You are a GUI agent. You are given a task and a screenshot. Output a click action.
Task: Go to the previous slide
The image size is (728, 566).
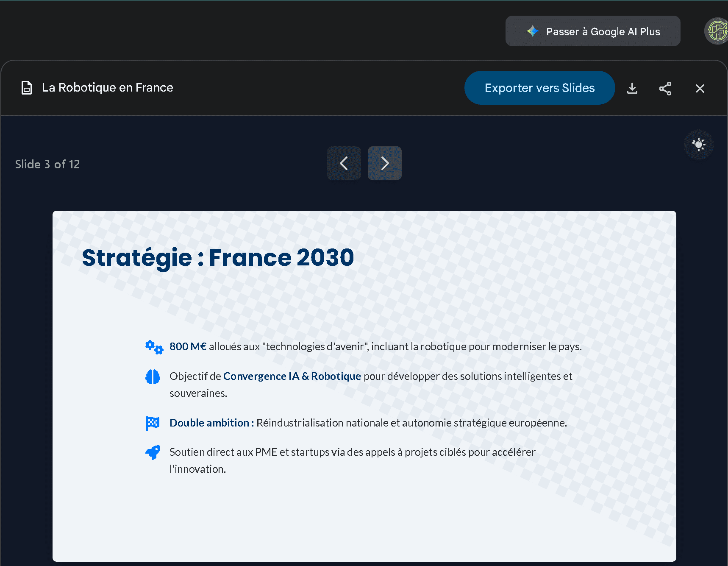(344, 163)
